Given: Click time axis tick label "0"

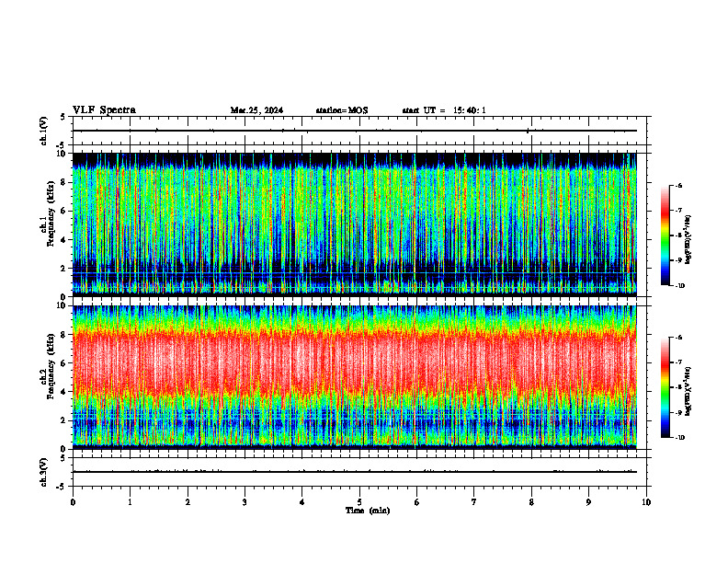Looking at the screenshot, I should (x=73, y=502).
